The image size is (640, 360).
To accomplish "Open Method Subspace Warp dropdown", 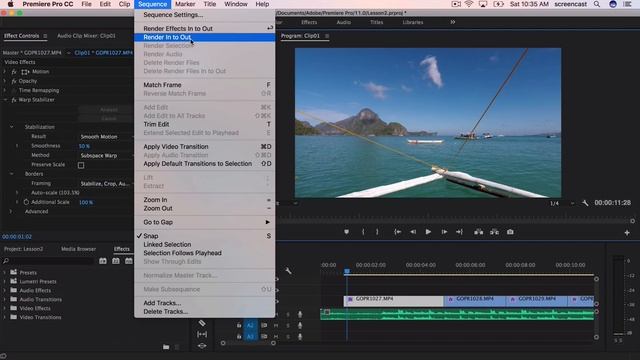I will pyautogui.click(x=106, y=156).
